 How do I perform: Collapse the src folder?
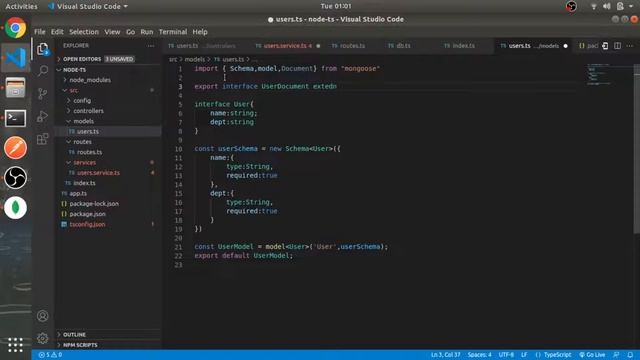108,90
